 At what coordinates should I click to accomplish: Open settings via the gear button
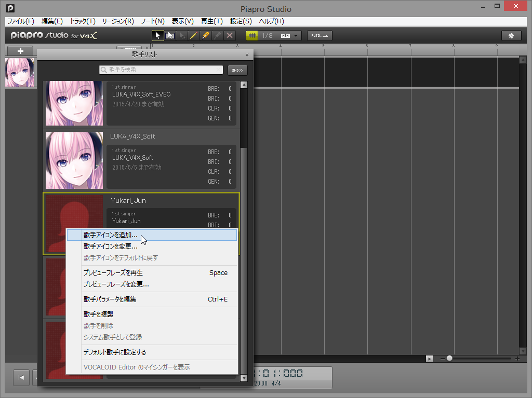(x=511, y=36)
